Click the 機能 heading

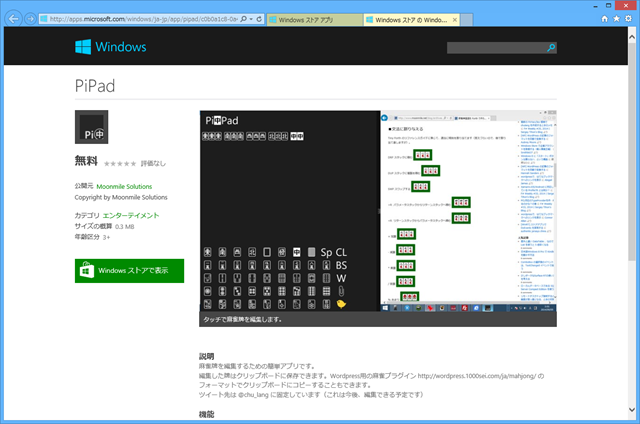pos(207,415)
